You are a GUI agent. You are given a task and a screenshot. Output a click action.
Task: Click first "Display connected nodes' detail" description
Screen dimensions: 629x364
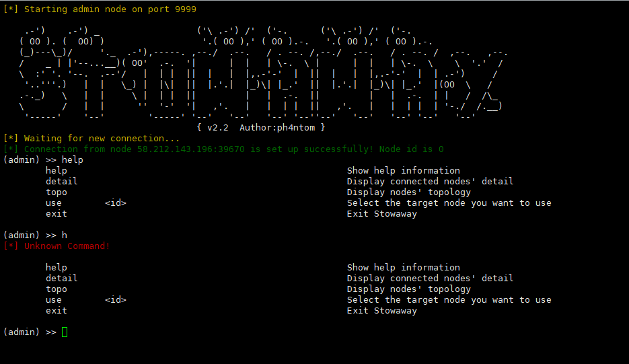tap(430, 182)
